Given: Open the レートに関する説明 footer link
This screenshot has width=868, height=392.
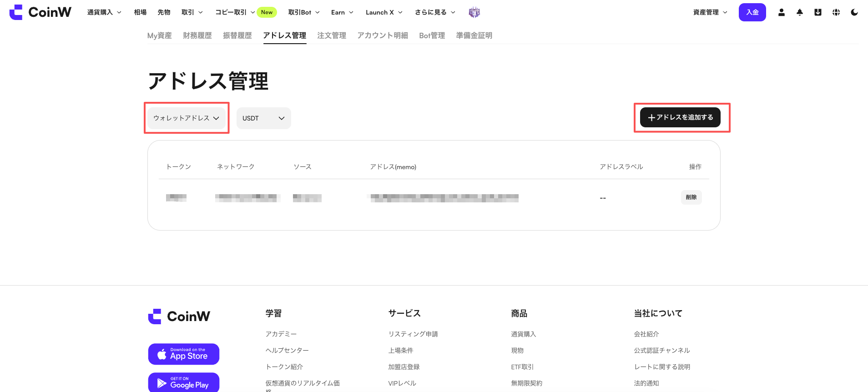Looking at the screenshot, I should (662, 367).
